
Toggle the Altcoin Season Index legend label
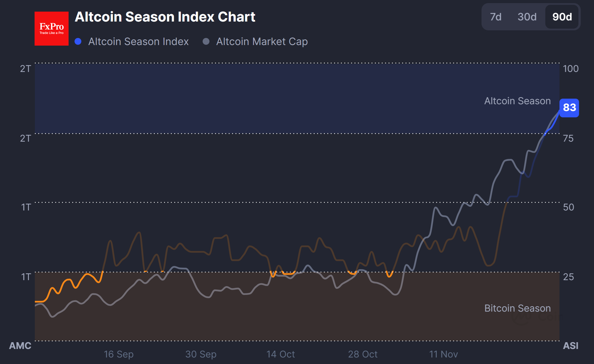point(138,42)
